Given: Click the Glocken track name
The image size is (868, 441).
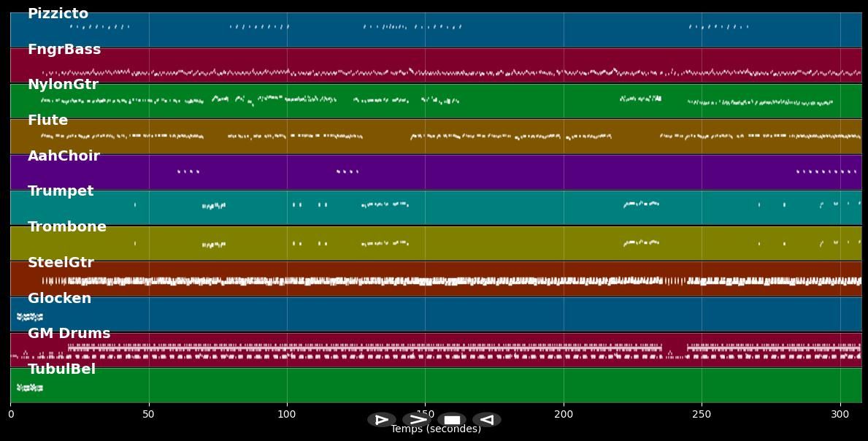Looking at the screenshot, I should pyautogui.click(x=59, y=299).
